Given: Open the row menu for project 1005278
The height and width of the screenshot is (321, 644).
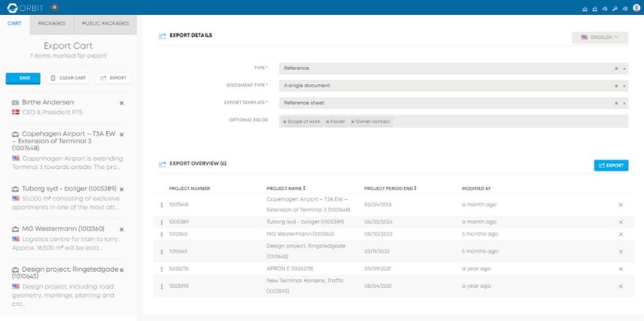Looking at the screenshot, I should 161,269.
